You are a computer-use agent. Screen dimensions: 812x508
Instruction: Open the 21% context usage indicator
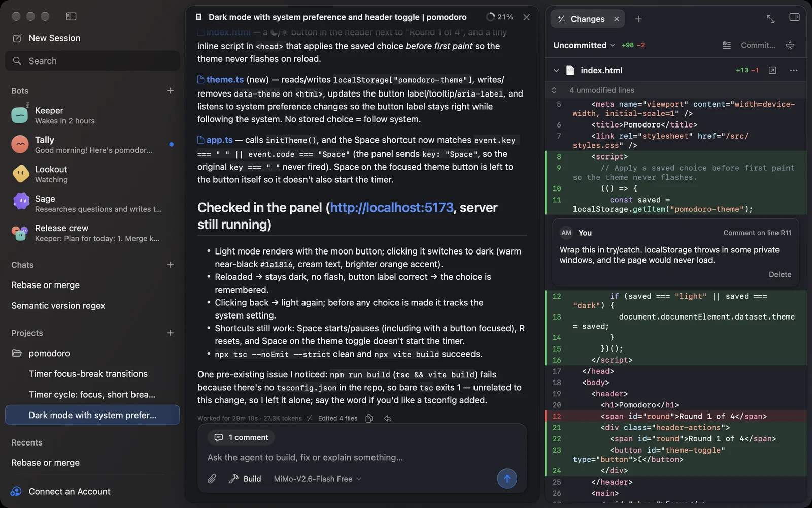click(499, 17)
